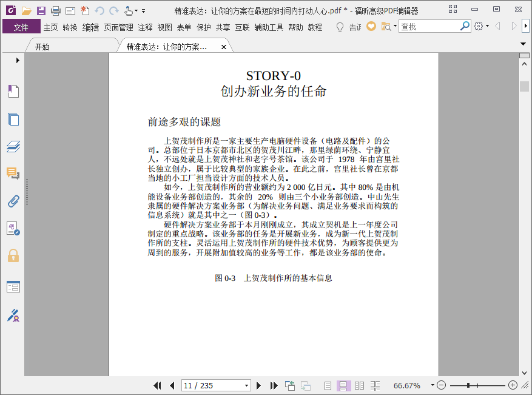Open the 注释 ribbon tab
The image size is (532, 395).
coord(145,27)
